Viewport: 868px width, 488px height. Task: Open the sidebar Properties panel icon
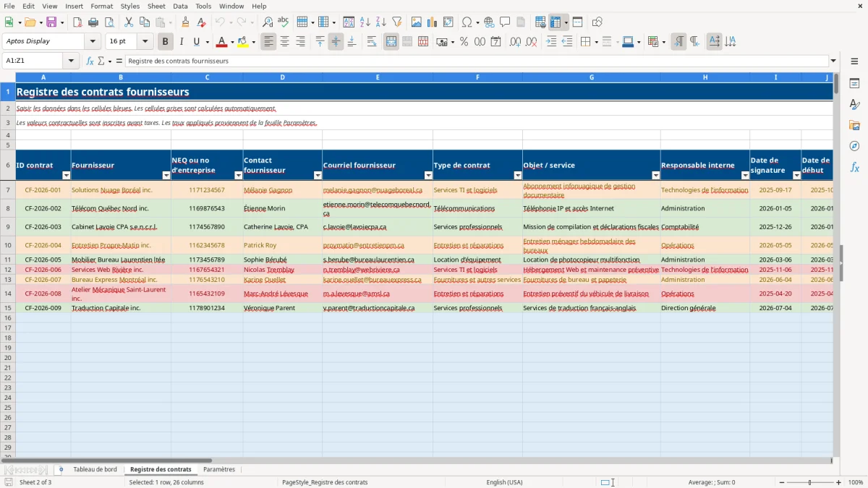coord(854,84)
